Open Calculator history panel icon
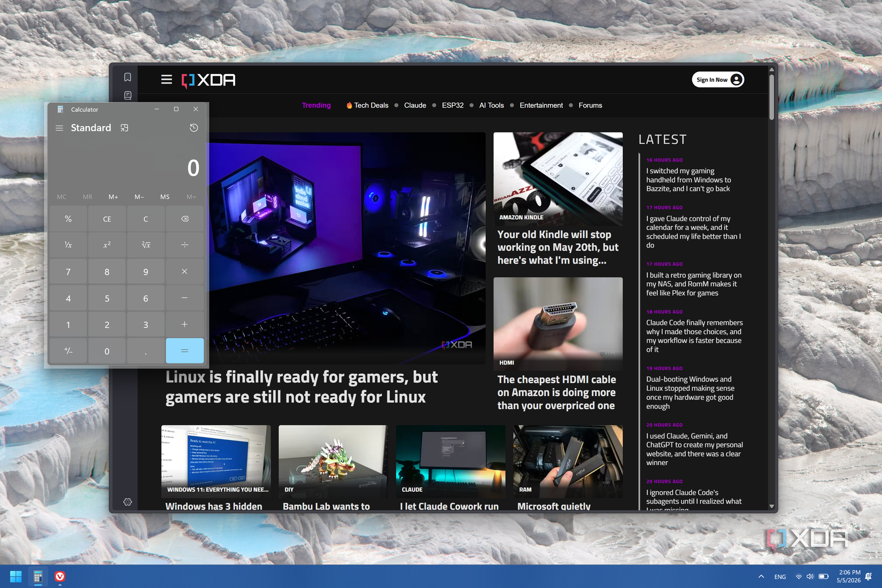This screenshot has height=588, width=882. coord(194,128)
